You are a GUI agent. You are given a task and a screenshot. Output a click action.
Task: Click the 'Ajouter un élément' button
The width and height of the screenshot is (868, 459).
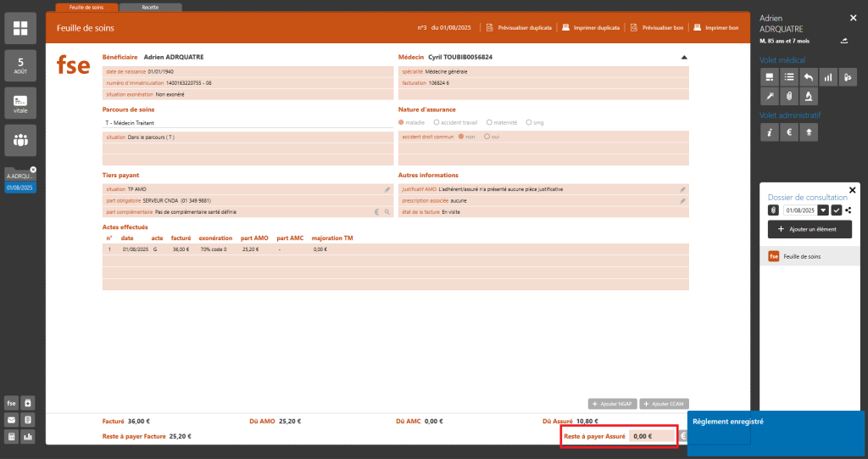[x=810, y=229]
